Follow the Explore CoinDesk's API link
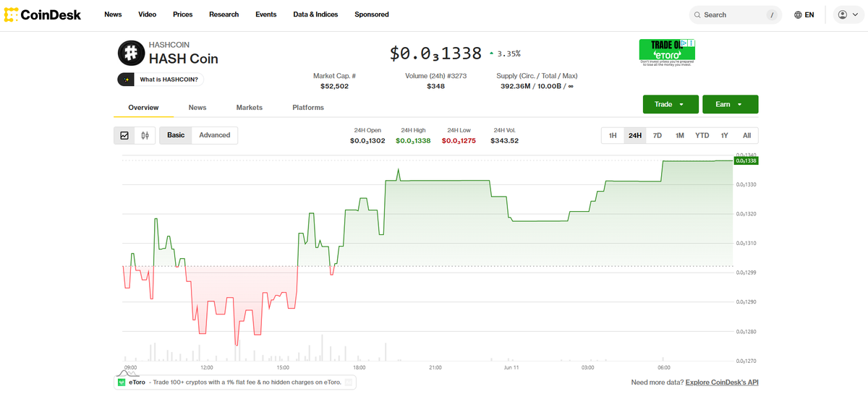The width and height of the screenshot is (868, 394). pos(722,382)
